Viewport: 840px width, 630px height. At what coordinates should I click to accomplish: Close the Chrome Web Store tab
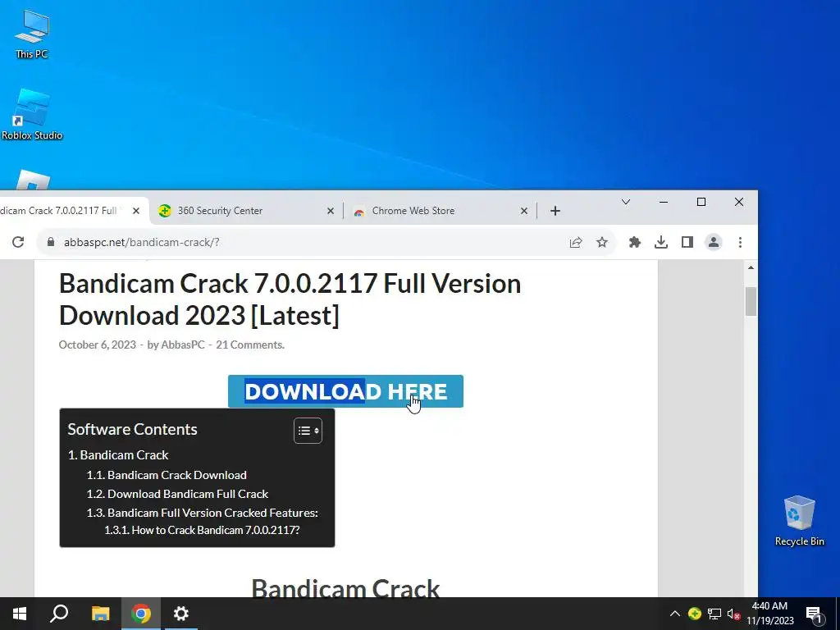click(524, 211)
